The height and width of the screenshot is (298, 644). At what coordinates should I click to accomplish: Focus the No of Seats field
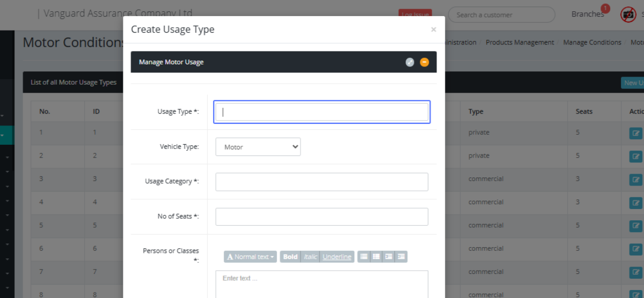(321, 217)
